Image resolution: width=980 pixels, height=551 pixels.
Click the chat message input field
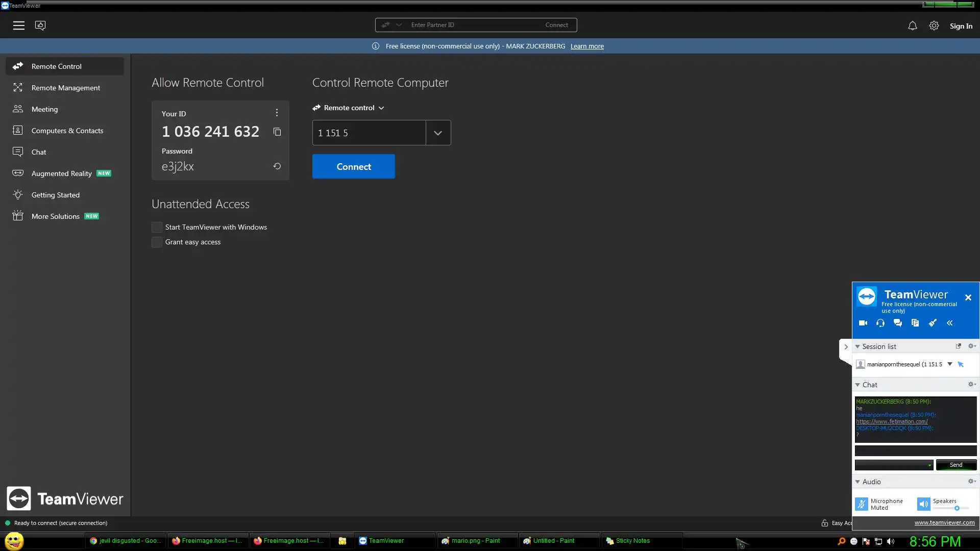coord(915,451)
